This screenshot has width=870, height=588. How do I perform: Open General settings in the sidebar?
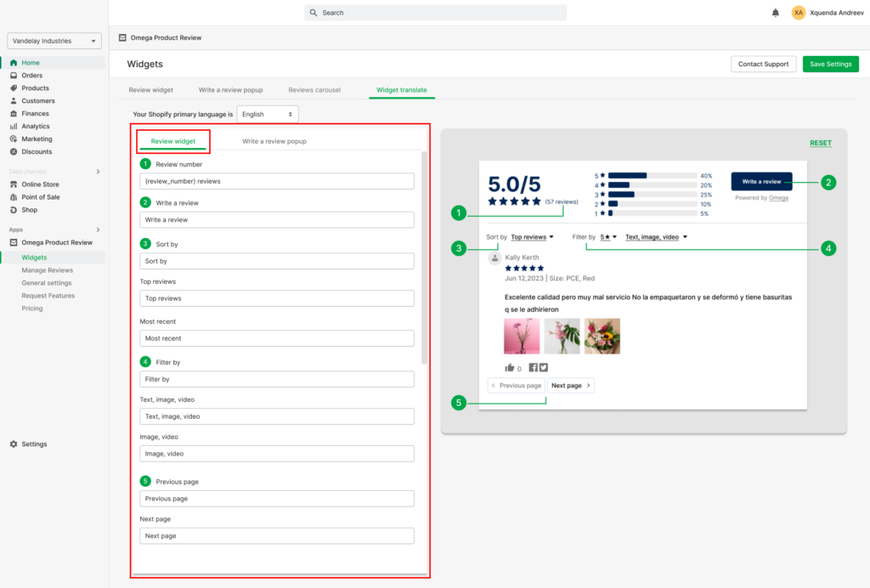point(47,284)
